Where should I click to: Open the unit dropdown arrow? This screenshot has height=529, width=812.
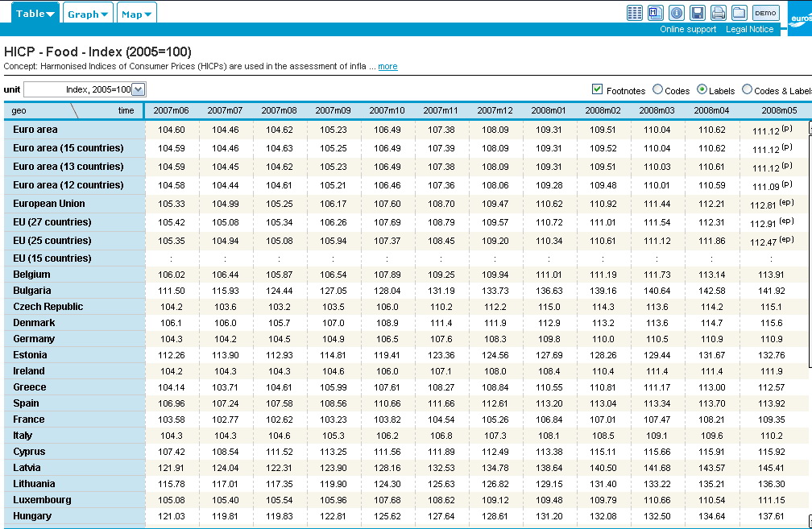[138, 89]
